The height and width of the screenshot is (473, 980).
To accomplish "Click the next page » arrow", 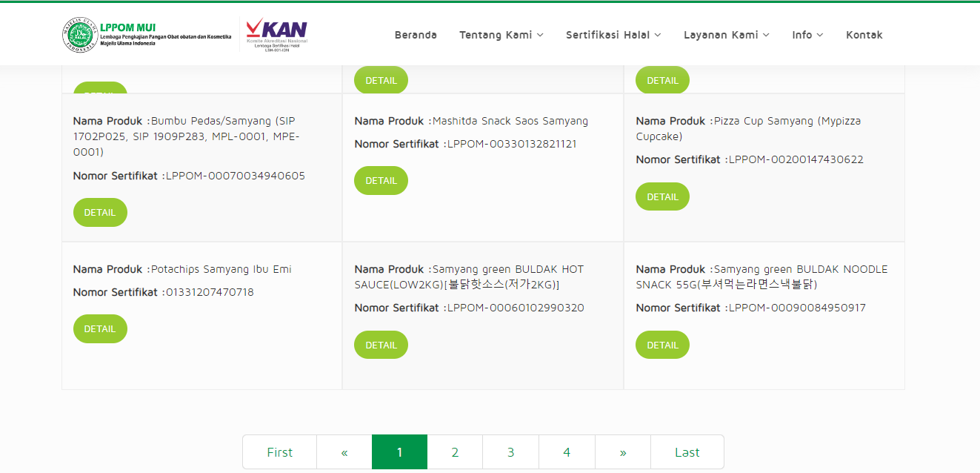I will point(623,452).
